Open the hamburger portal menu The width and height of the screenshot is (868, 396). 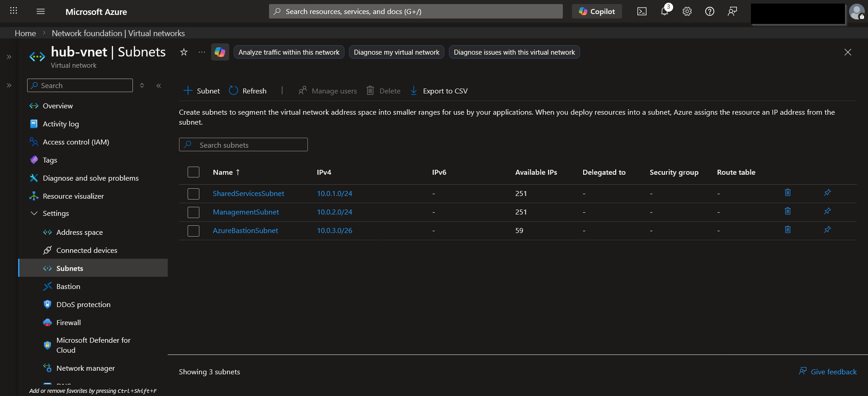coord(41,11)
